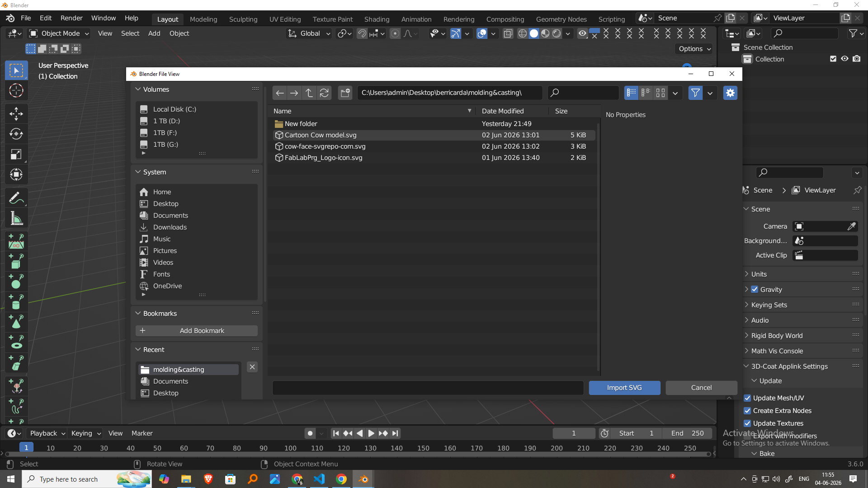
Task: Cancel the file import dialog
Action: point(701,388)
